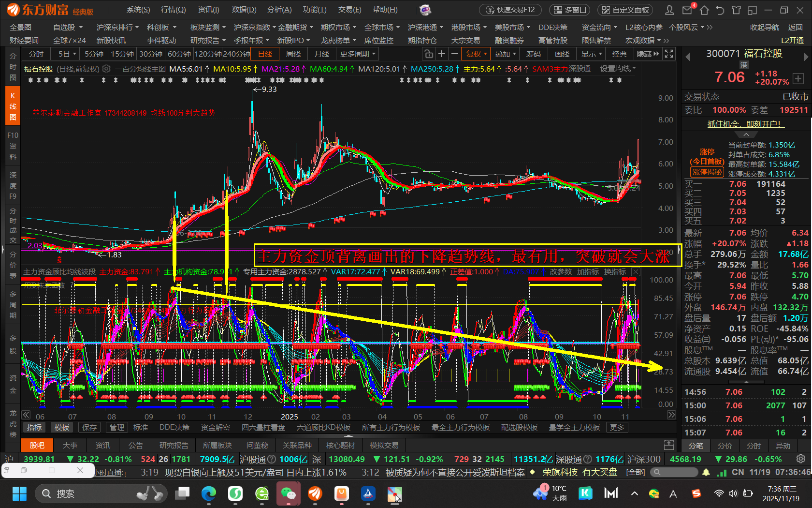Open Microsoft Edge from taskbar
The height and width of the screenshot is (508, 812).
[x=209, y=493]
